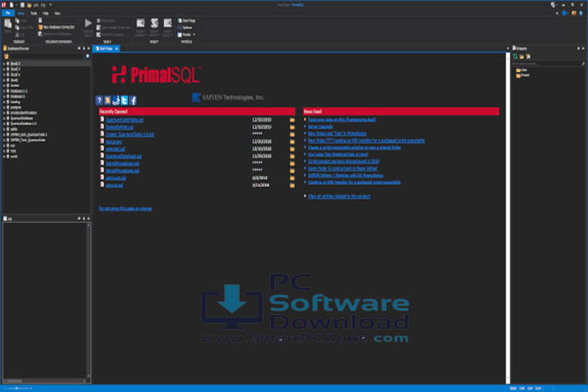Select the postgres database tree row
The width and height of the screenshot is (588, 392).
pyautogui.click(x=46, y=107)
